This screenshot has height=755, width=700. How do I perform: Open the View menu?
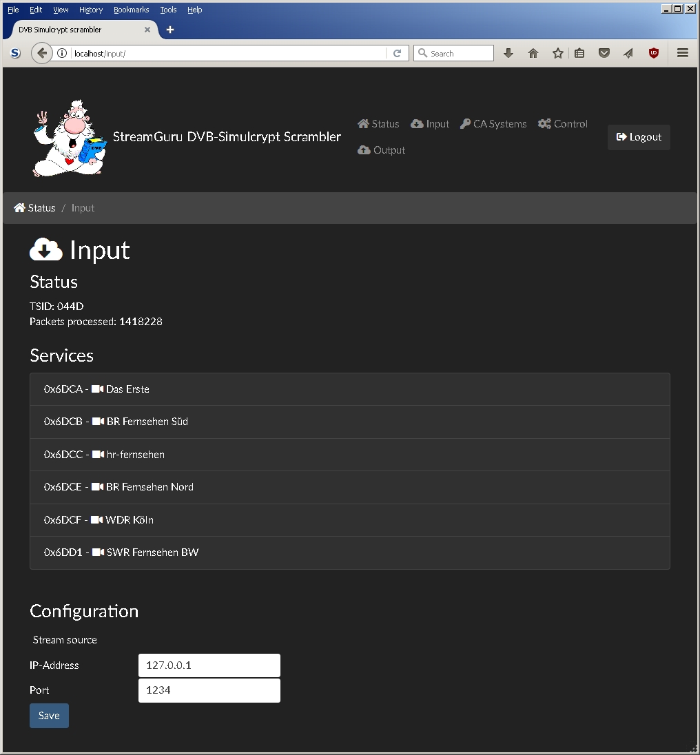[61, 10]
